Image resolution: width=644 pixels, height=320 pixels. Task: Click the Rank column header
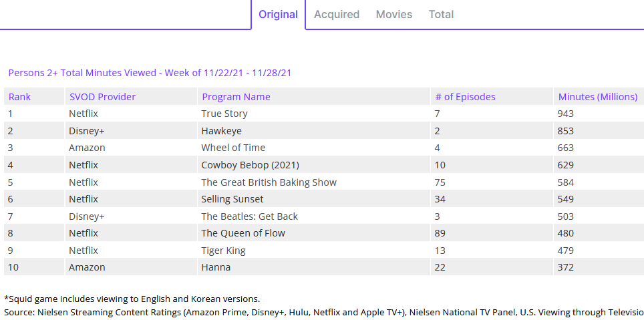[19, 97]
